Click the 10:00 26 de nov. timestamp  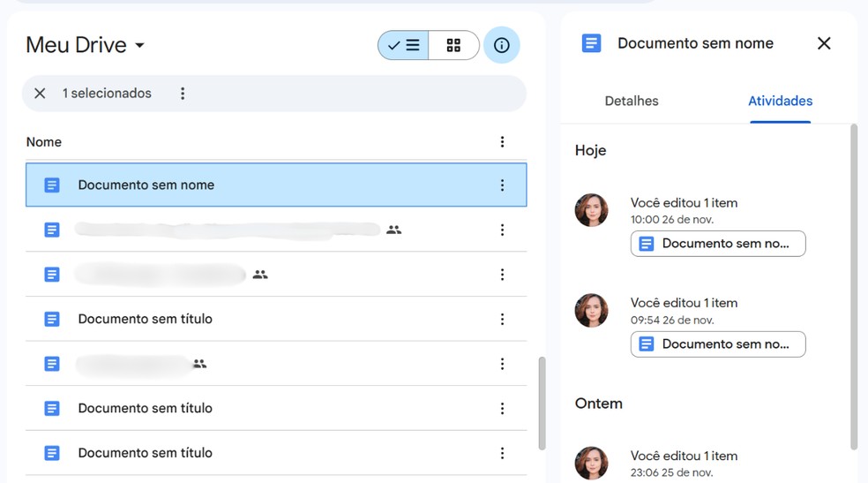[672, 219]
